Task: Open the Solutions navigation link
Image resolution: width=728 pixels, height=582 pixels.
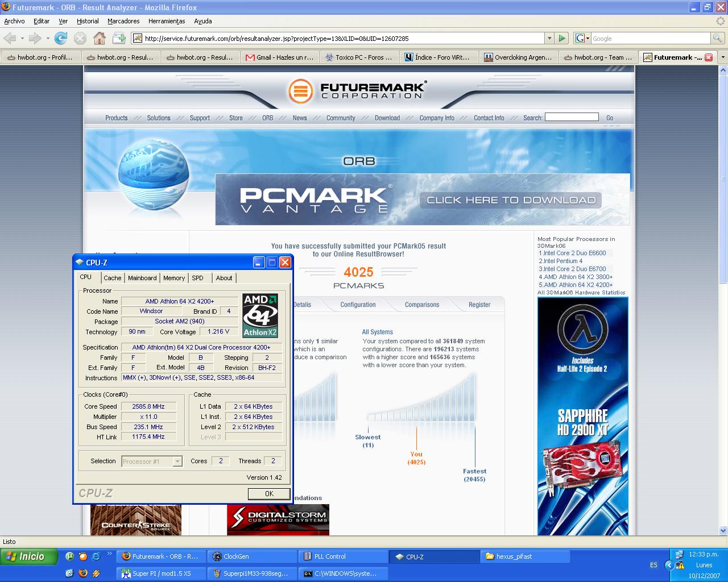Action: pyautogui.click(x=159, y=118)
